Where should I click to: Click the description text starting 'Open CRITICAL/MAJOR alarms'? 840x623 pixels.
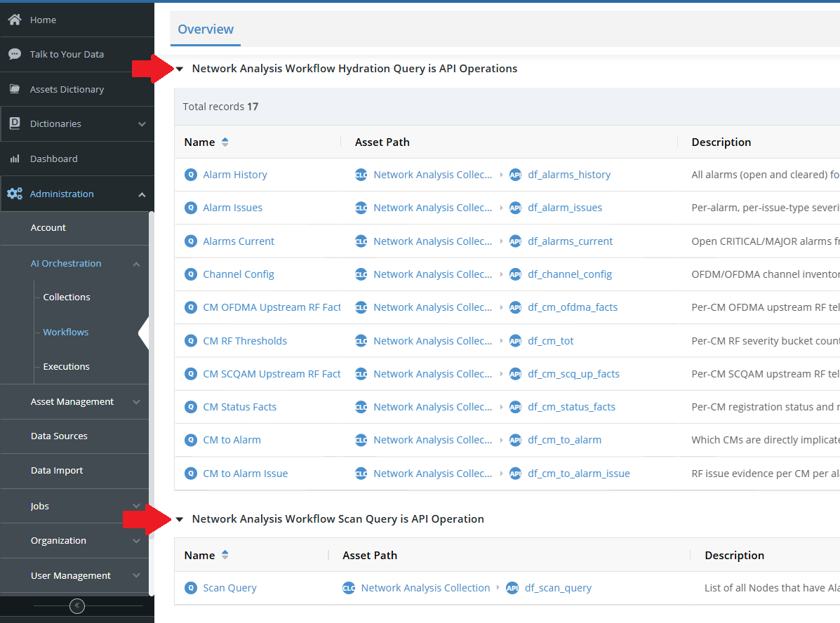766,241
